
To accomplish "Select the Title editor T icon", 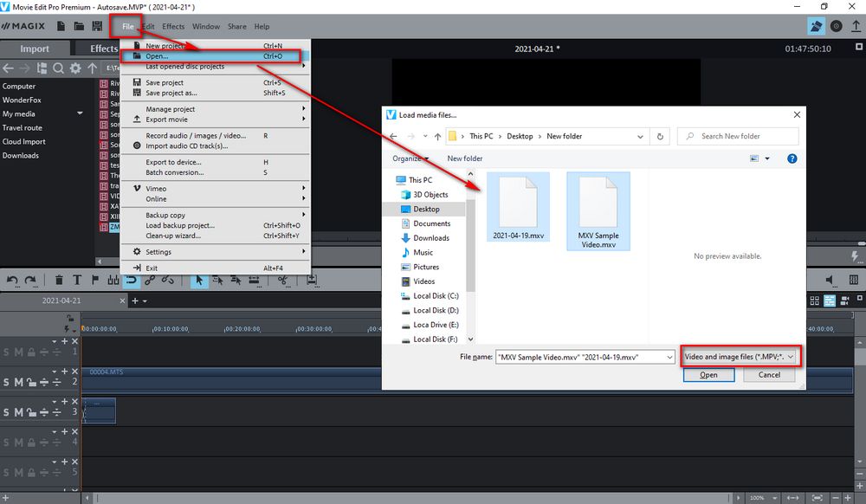I will [x=77, y=280].
